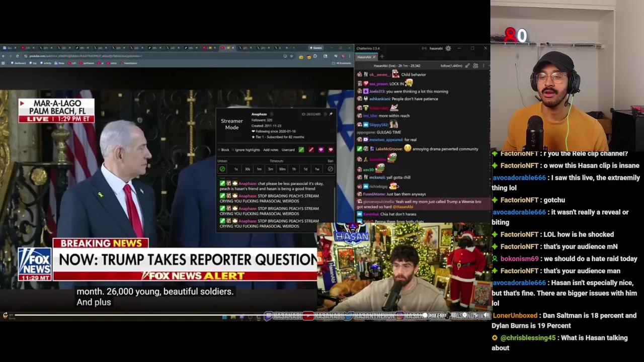Viewport: 644px width, 362px height.
Task: Click the red heart gem button in usercard
Action: pos(331,150)
